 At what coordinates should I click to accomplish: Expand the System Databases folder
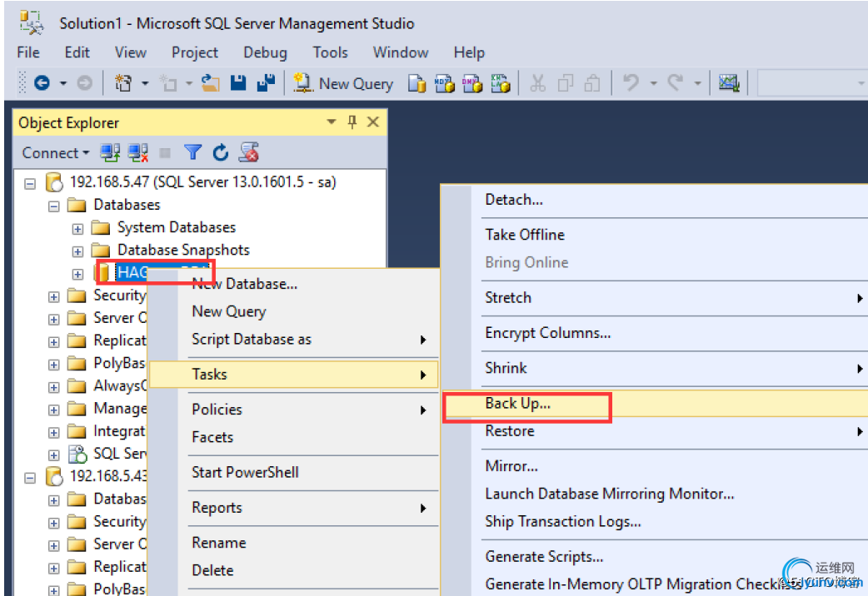click(77, 229)
